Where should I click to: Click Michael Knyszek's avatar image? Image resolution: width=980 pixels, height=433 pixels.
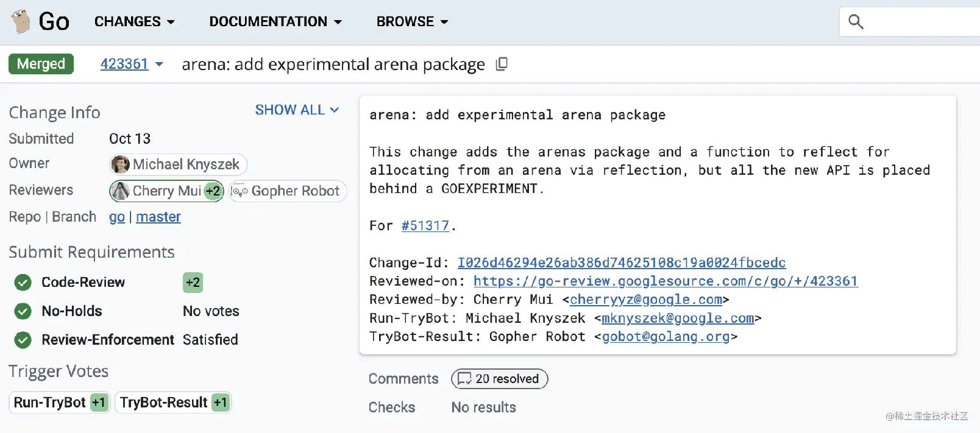point(121,164)
